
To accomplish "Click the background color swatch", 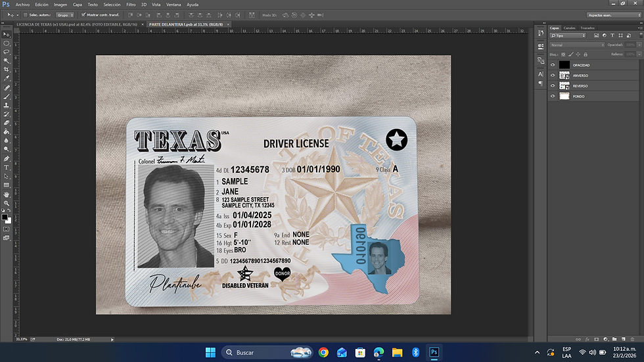I will [x=9, y=221].
